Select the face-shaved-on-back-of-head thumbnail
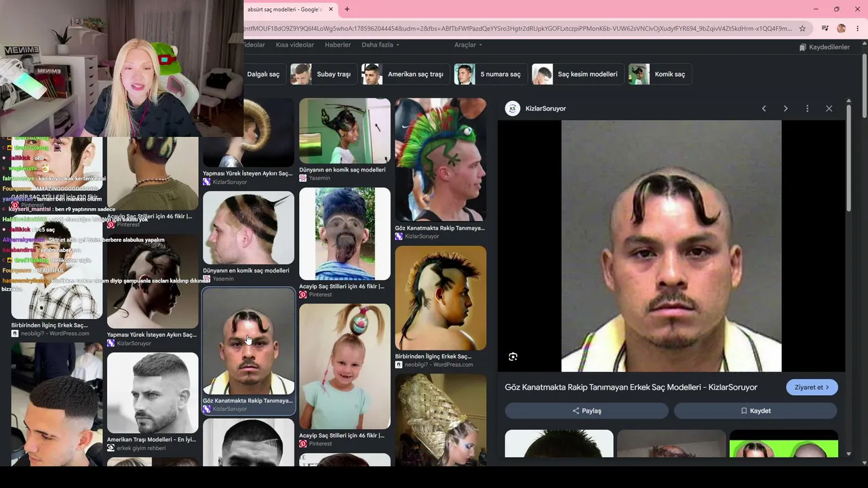Image resolution: width=868 pixels, height=488 pixels. (x=344, y=234)
